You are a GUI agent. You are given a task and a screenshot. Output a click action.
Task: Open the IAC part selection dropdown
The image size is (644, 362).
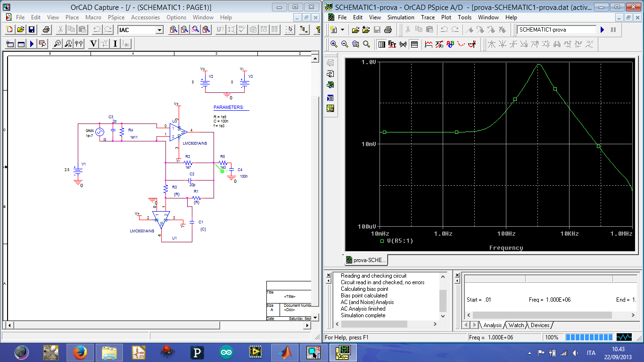pyautogui.click(x=159, y=30)
